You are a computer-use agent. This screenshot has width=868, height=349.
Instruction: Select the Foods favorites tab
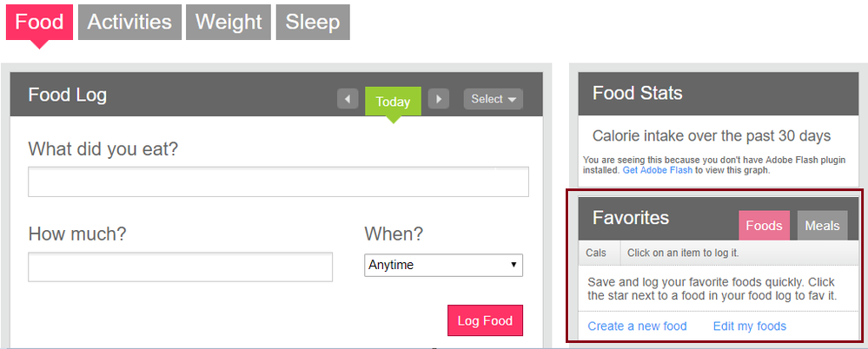coord(764,226)
